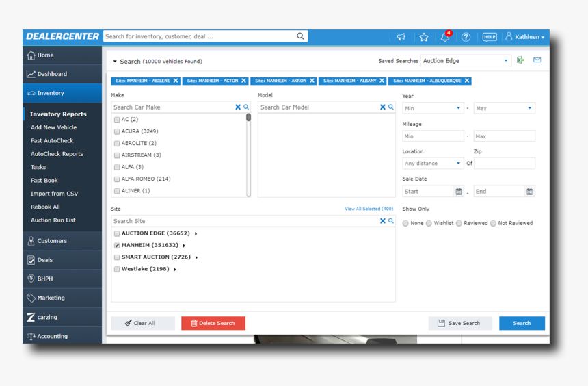This screenshot has width=588, height=386.
Task: Remove the MANHEIM - ABILENE site tag
Action: coord(176,81)
